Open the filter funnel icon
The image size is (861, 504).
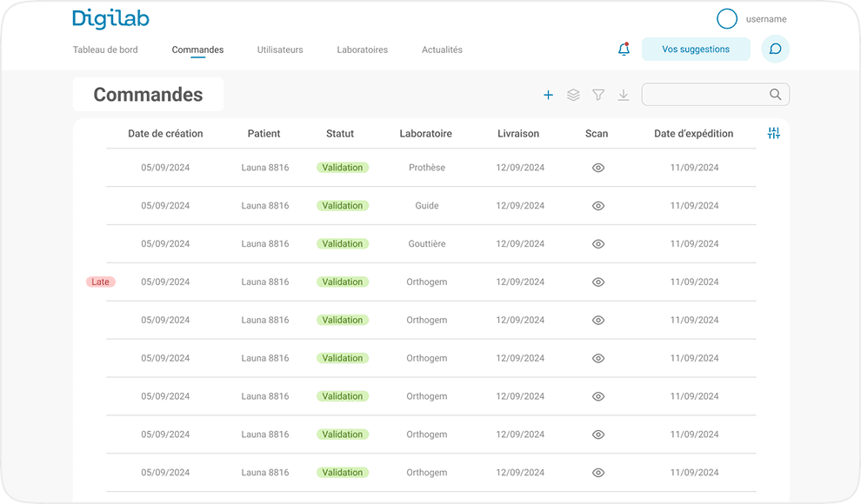[x=598, y=96]
